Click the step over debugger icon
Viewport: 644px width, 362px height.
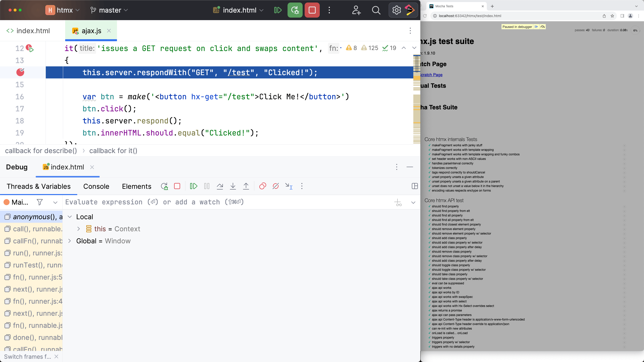click(220, 186)
